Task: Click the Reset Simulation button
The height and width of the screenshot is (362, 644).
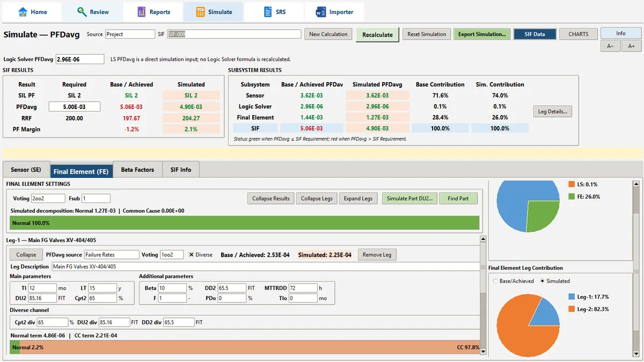Action: click(x=427, y=34)
